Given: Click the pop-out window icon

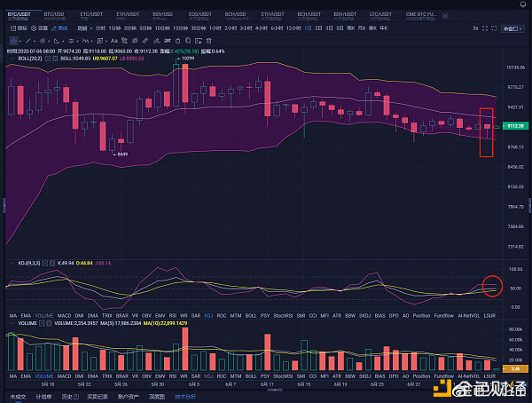Looking at the screenshot, I should [494, 28].
